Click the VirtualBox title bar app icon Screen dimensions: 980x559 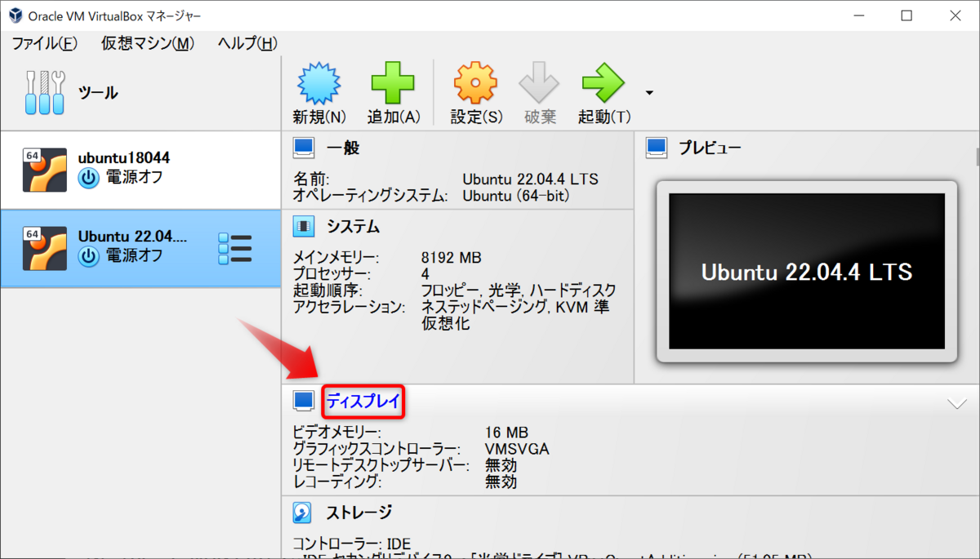[14, 16]
